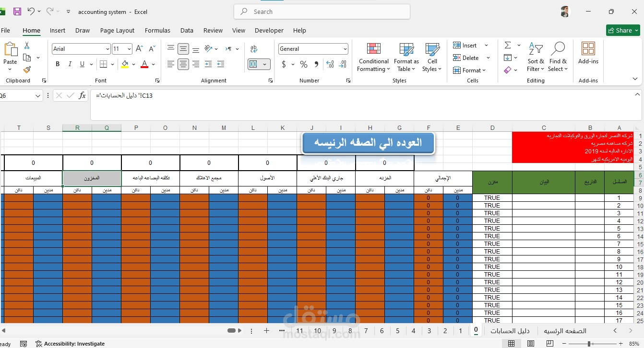This screenshot has height=348, width=644.
Task: Toggle italic formatting
Action: (x=70, y=64)
